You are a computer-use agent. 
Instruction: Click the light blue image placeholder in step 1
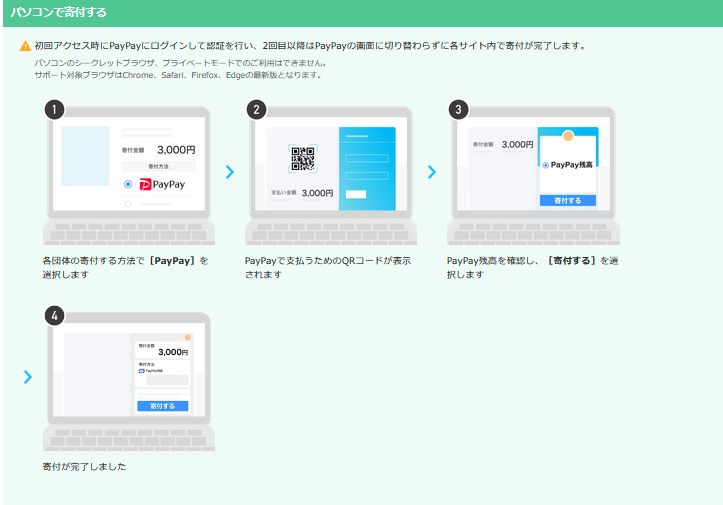(85, 156)
